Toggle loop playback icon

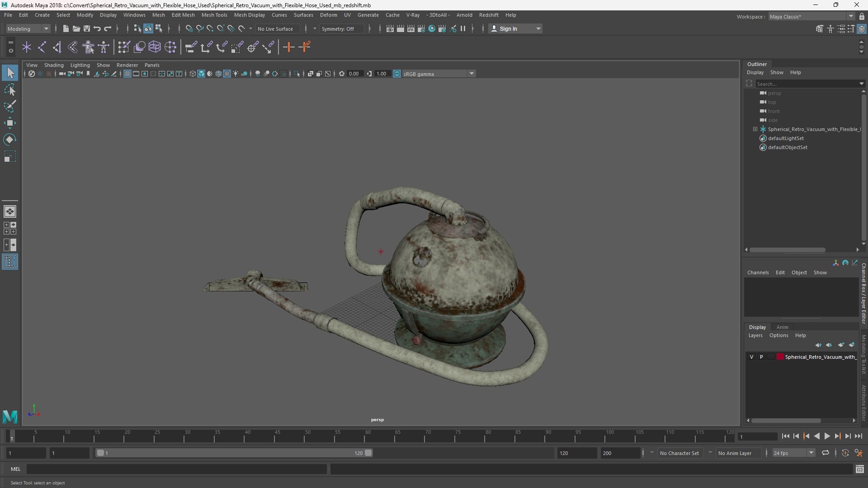tap(826, 453)
